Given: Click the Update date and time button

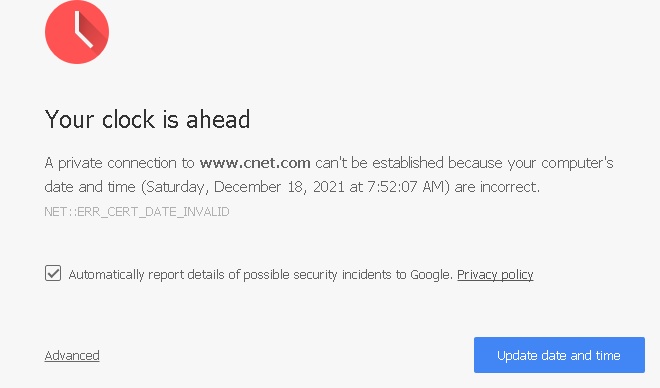Looking at the screenshot, I should click(x=559, y=355).
